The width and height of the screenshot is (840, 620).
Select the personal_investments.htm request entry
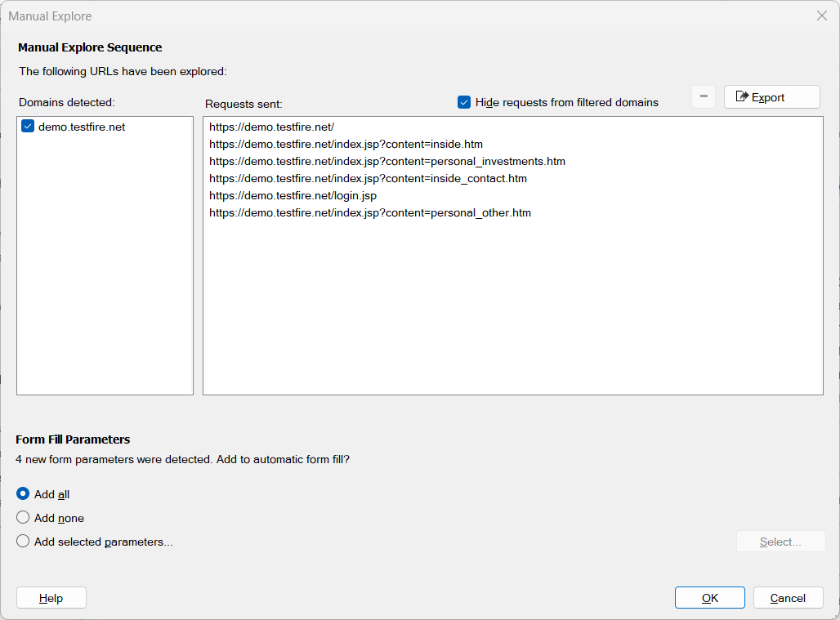click(x=386, y=161)
